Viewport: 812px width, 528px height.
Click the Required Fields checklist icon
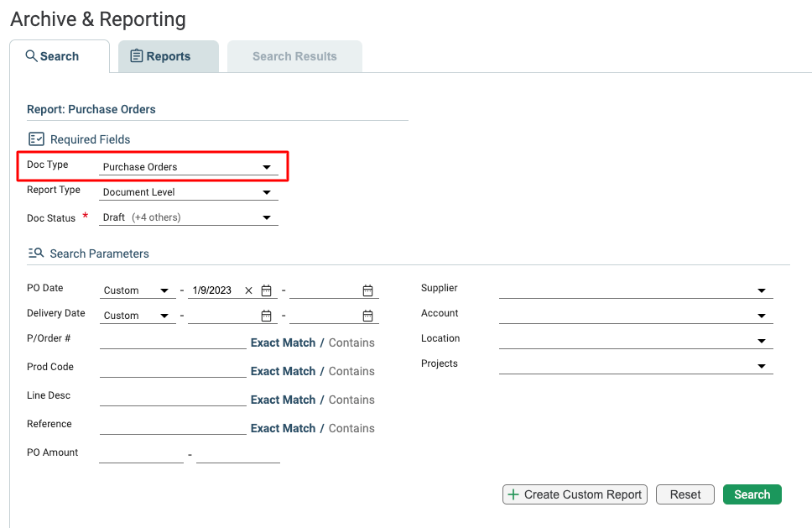coord(36,139)
